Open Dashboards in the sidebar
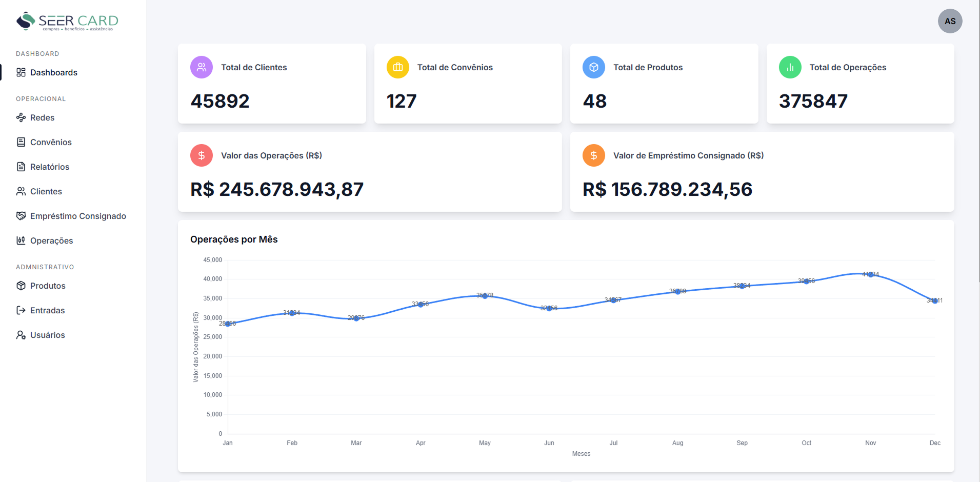Image resolution: width=980 pixels, height=482 pixels. pos(53,72)
